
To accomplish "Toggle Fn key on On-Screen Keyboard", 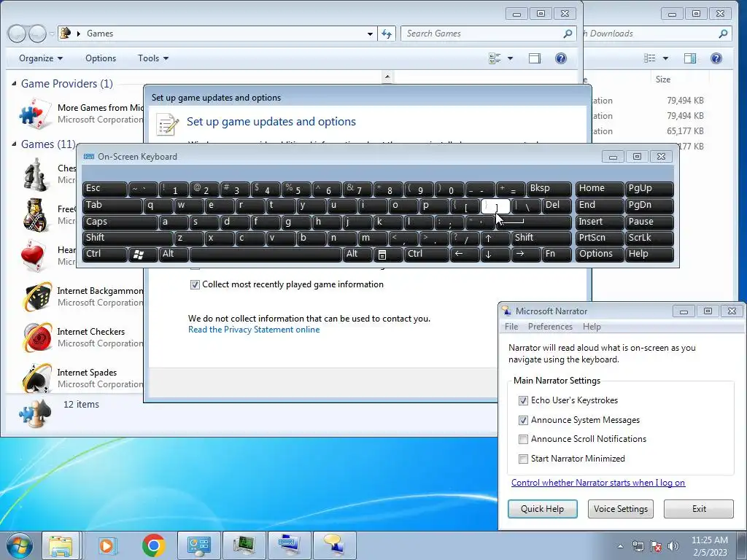I will [557, 254].
